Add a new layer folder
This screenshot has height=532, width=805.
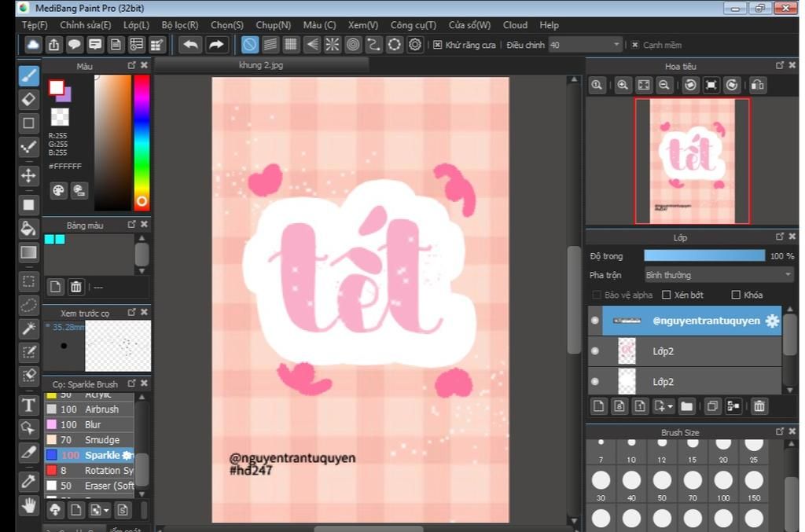(x=686, y=406)
